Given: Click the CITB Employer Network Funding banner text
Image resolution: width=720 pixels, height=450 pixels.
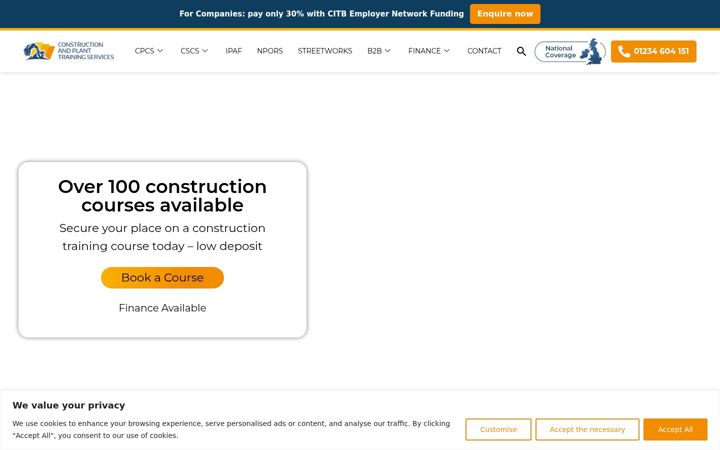Looking at the screenshot, I should [321, 14].
